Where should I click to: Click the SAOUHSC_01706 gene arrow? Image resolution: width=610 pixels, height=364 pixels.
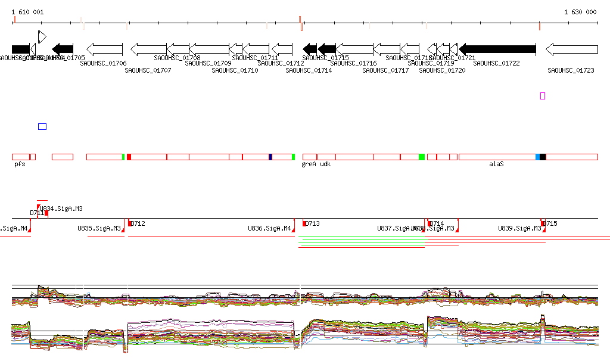click(104, 49)
